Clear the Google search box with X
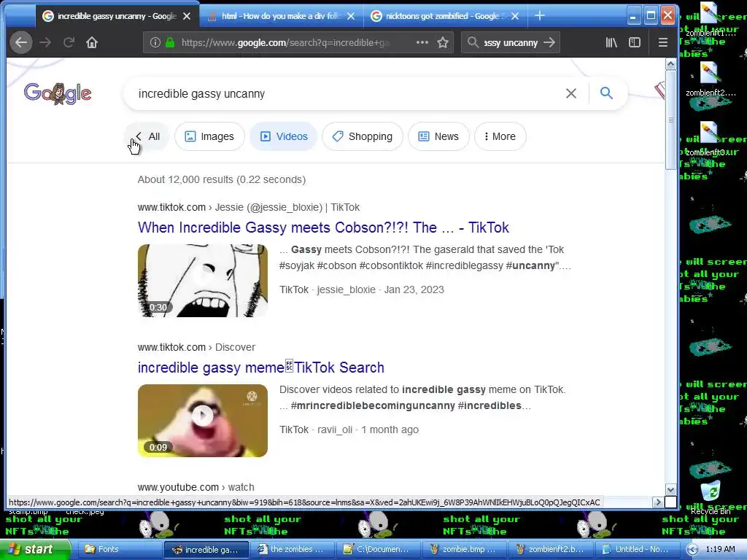 pyautogui.click(x=570, y=93)
